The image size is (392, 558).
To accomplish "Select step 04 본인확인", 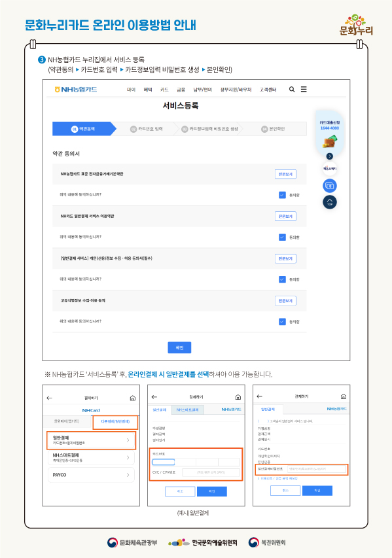I will click(273, 129).
